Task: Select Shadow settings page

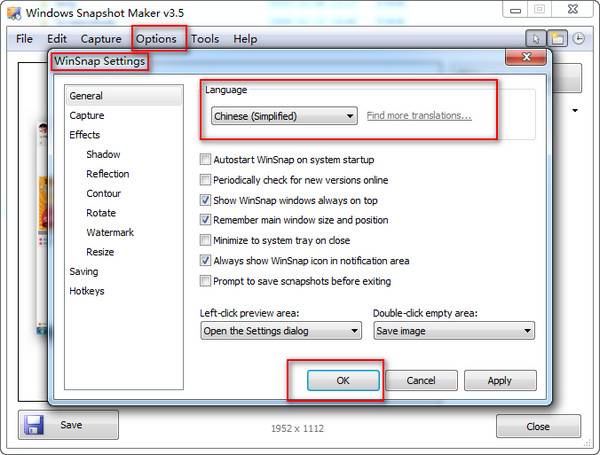Action: [103, 154]
